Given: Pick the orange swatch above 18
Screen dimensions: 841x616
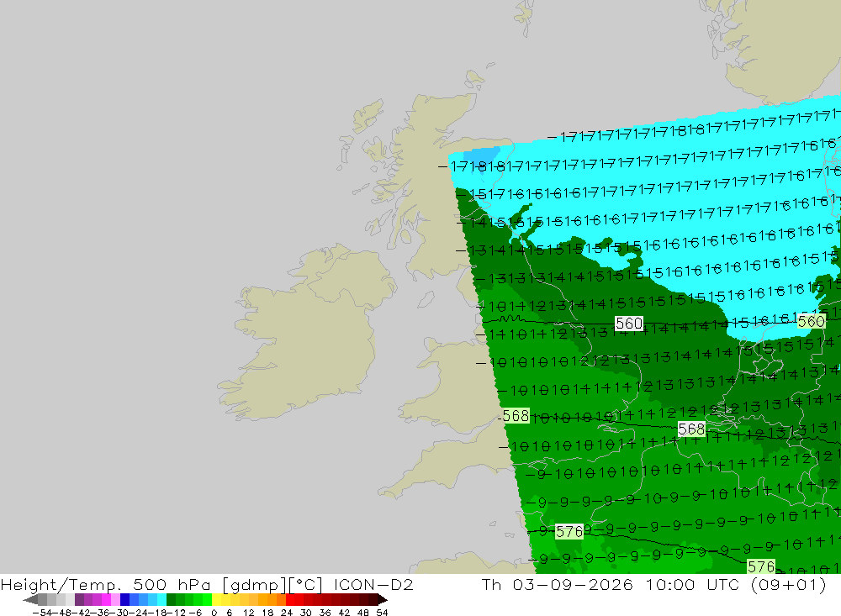Looking at the screenshot, I should pos(262,599).
